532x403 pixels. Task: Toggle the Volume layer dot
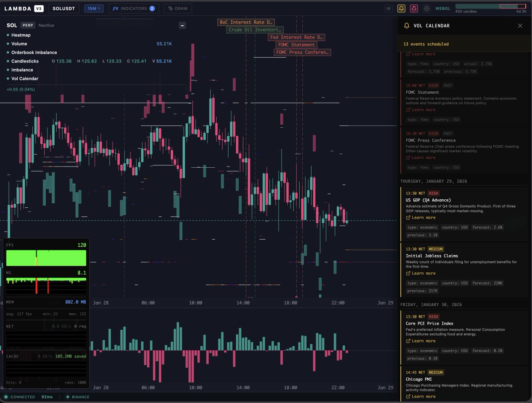(x=8, y=44)
